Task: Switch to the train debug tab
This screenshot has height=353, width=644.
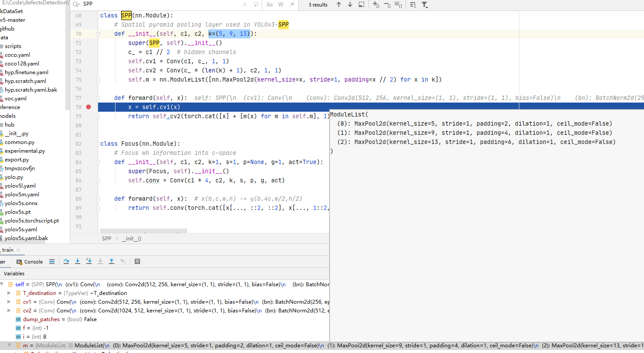Action: pos(7,250)
